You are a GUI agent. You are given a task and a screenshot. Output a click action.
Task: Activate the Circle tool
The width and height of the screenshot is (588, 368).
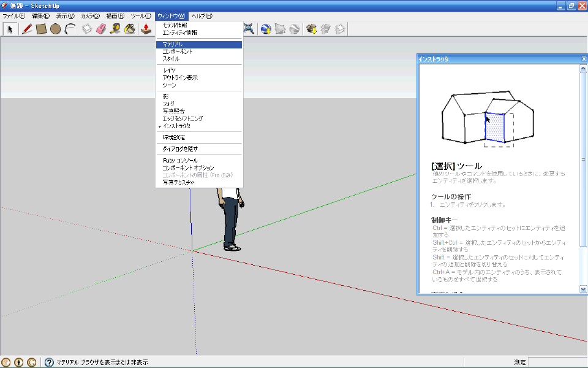(56, 29)
